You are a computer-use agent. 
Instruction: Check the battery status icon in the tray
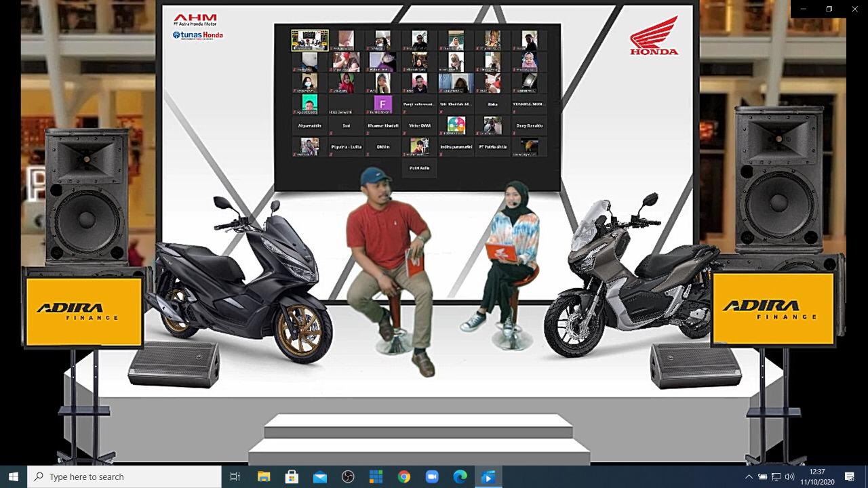(763, 476)
